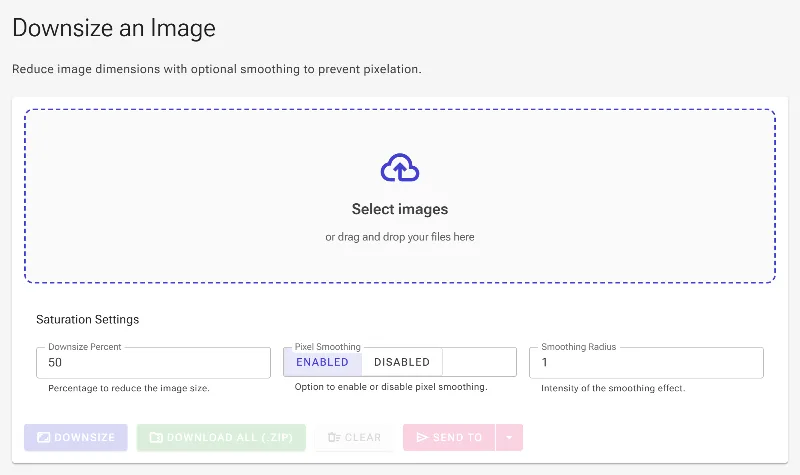
Task: Click the SEND TO button
Action: click(x=449, y=437)
